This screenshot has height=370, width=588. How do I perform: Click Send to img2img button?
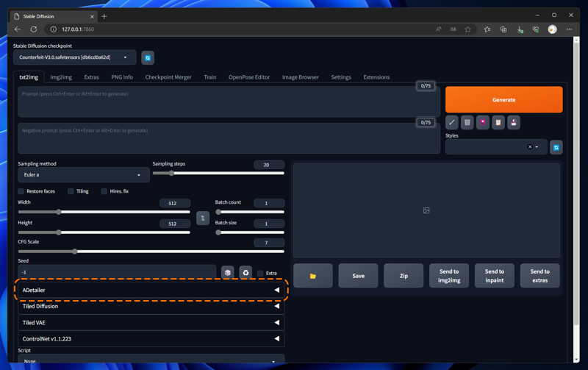pyautogui.click(x=449, y=276)
